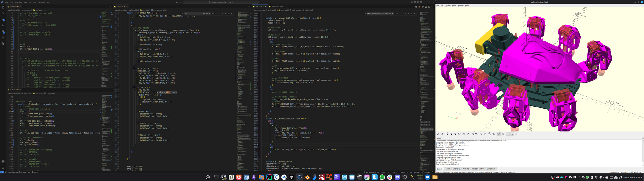This screenshot has height=181, width=644.
Task: Go to previous match in right find widget
Action: 405,14
